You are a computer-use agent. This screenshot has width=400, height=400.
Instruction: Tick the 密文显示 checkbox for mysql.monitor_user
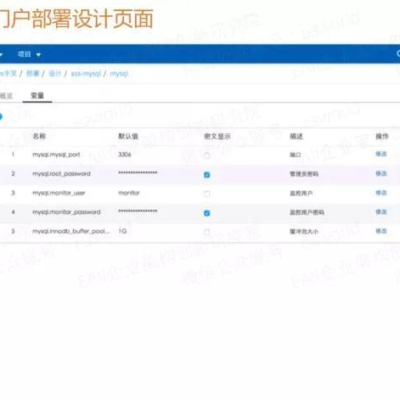coord(207,194)
